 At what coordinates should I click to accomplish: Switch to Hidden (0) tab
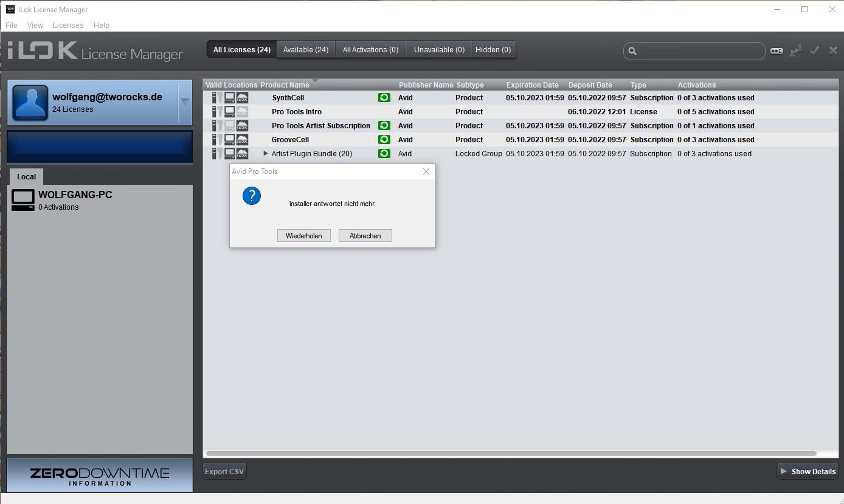pyautogui.click(x=493, y=50)
